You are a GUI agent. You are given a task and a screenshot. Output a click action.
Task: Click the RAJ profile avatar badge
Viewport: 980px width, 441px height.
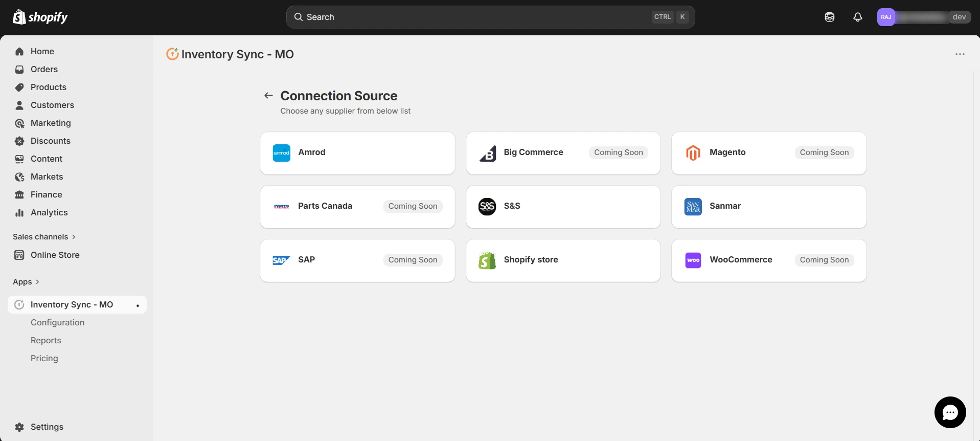click(x=887, y=17)
